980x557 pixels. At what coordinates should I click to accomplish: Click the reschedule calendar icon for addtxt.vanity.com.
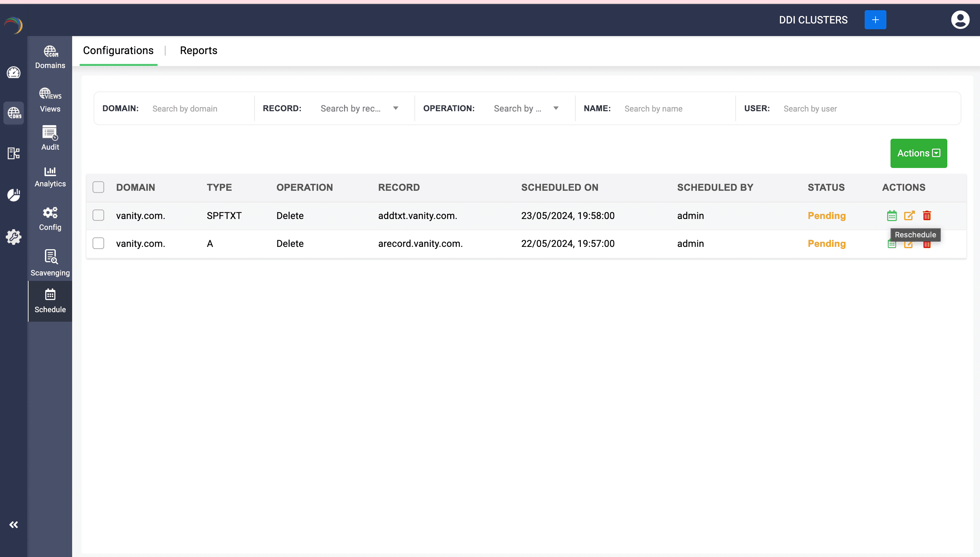892,216
